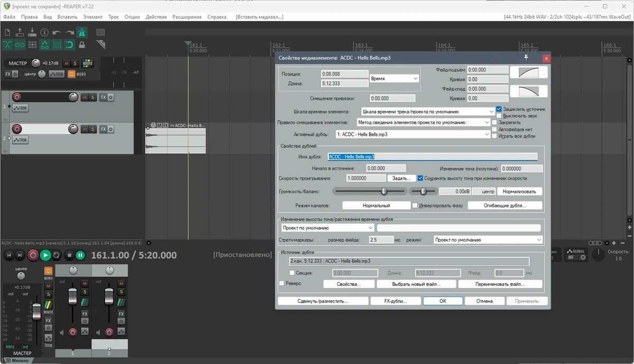Click the New Project toolbar icon
Viewport: 634px width, 364px height.
point(8,32)
